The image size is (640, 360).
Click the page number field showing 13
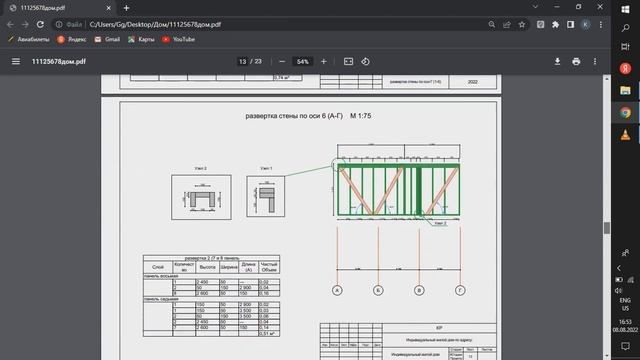click(x=242, y=62)
